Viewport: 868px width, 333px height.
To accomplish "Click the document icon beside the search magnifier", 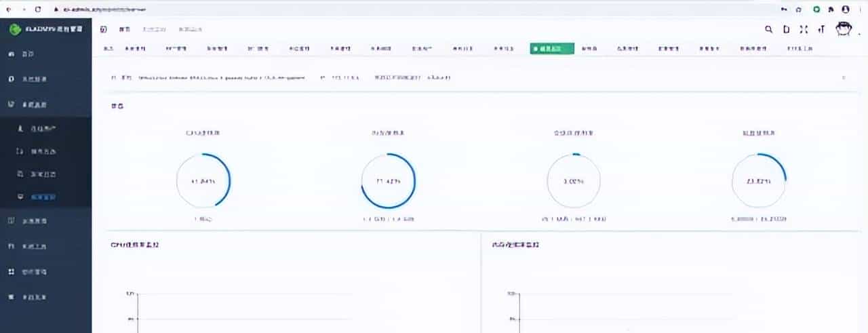I will [787, 29].
